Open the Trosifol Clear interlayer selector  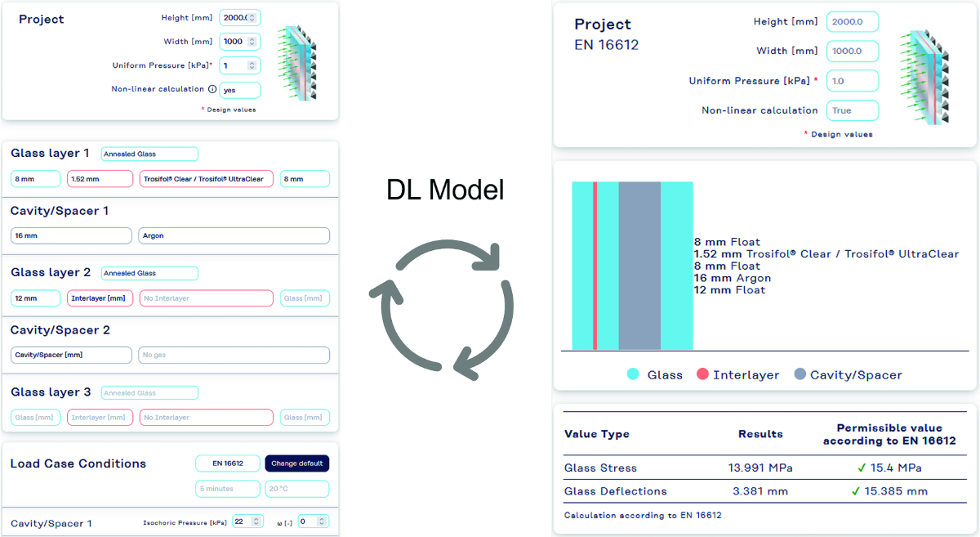coord(206,178)
